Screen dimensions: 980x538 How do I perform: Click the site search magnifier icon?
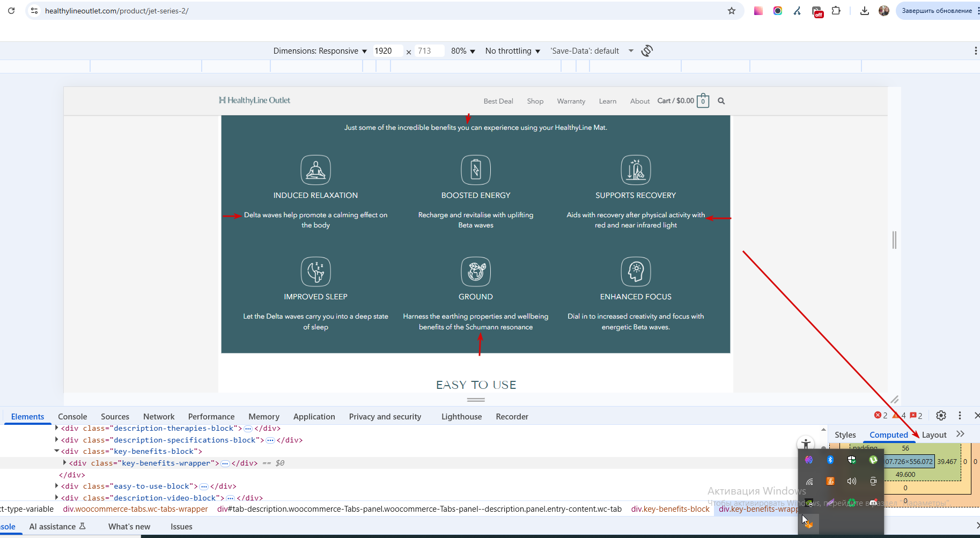point(721,101)
